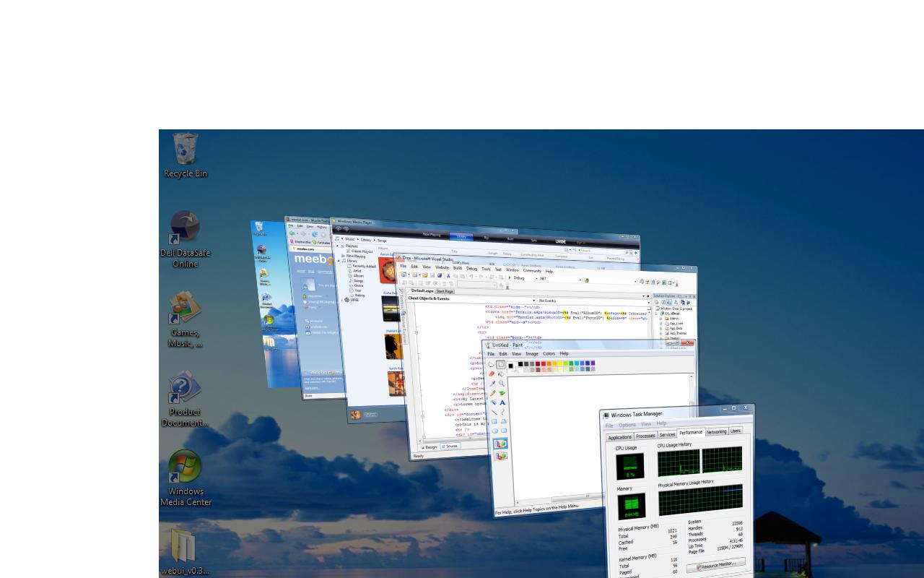Switch to Processes tab in Task Manager
Viewport: 924px width, 578px height.
[645, 436]
